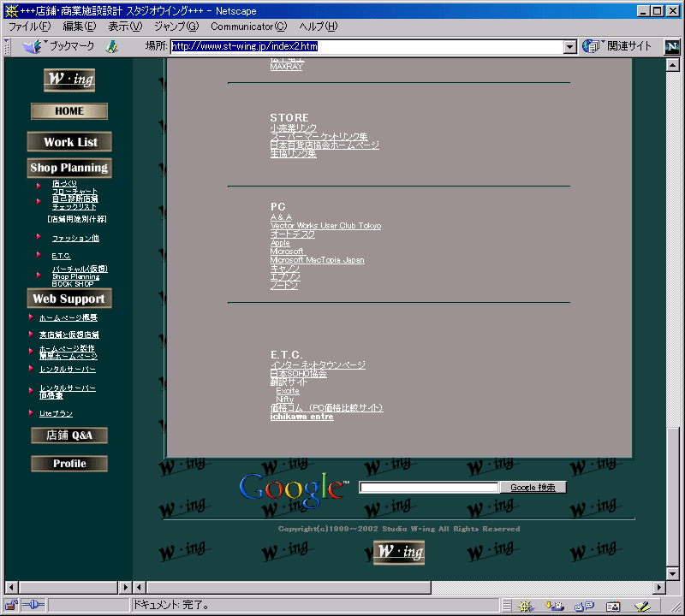Open the Microsoft MacTopia Japan link
The image size is (685, 616).
click(x=317, y=260)
